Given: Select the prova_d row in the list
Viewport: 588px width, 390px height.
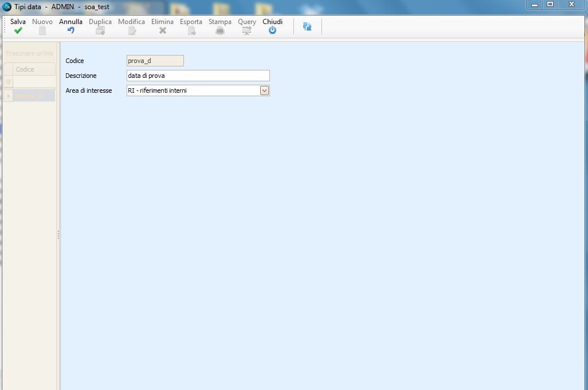Looking at the screenshot, I should (33, 96).
